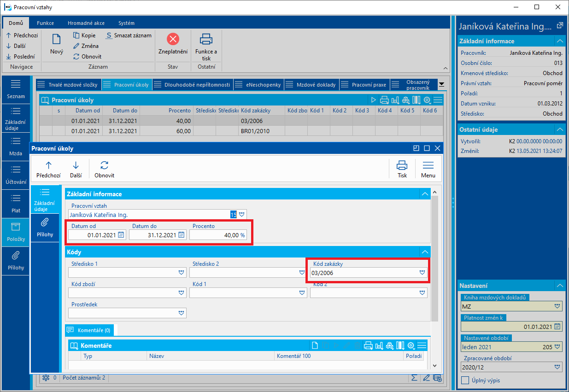The height and width of the screenshot is (392, 569).
Task: Open Přílohy in main left sidebar
Action: pyautogui.click(x=16, y=260)
